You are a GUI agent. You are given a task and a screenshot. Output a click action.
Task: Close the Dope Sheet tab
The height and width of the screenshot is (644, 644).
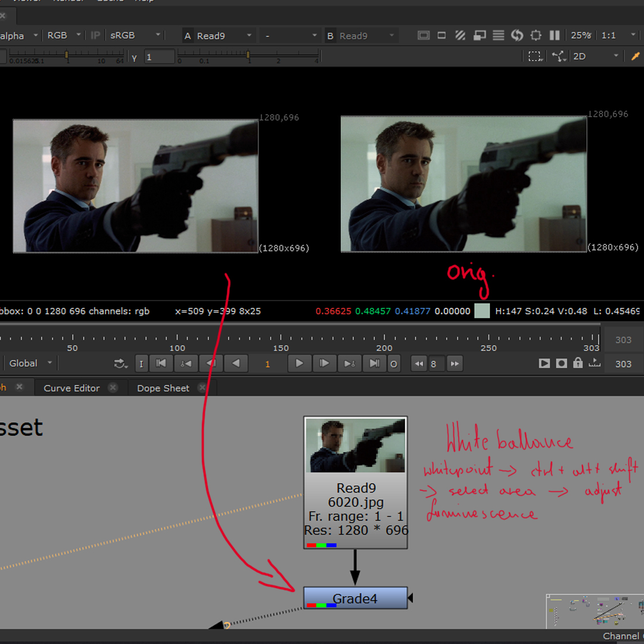[202, 388]
